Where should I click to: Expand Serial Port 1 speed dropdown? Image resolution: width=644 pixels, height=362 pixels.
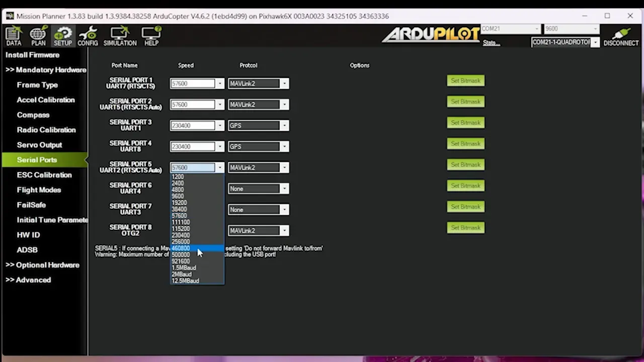point(220,83)
